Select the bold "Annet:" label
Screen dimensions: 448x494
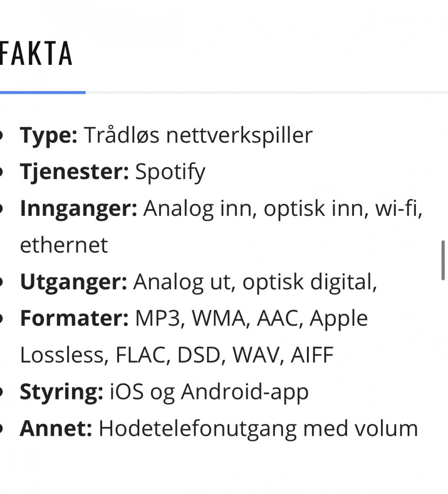pyautogui.click(x=56, y=428)
